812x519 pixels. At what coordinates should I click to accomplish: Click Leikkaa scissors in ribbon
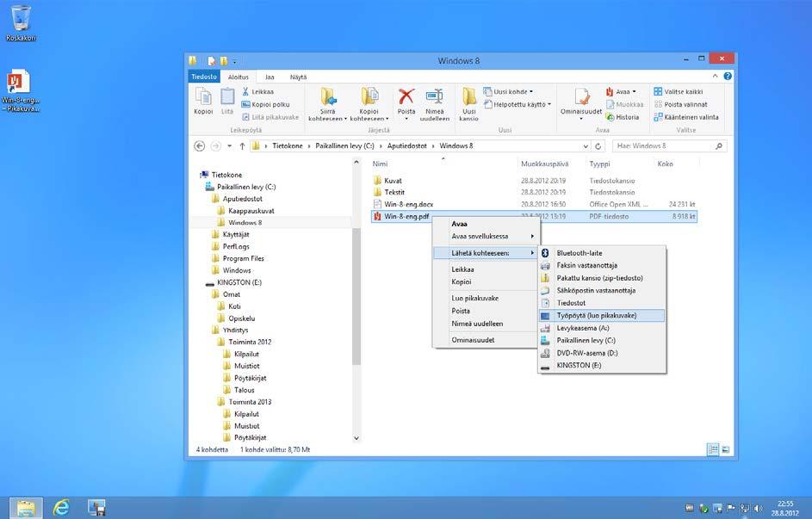[x=257, y=91]
